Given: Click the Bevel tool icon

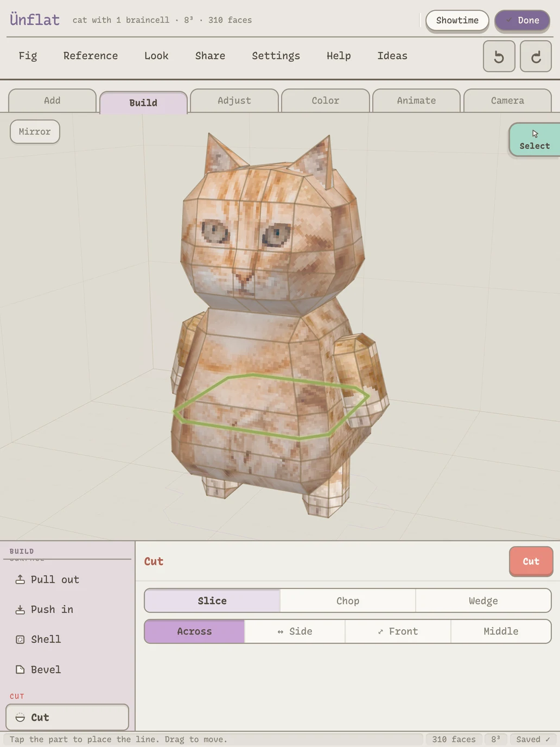Looking at the screenshot, I should (20, 669).
